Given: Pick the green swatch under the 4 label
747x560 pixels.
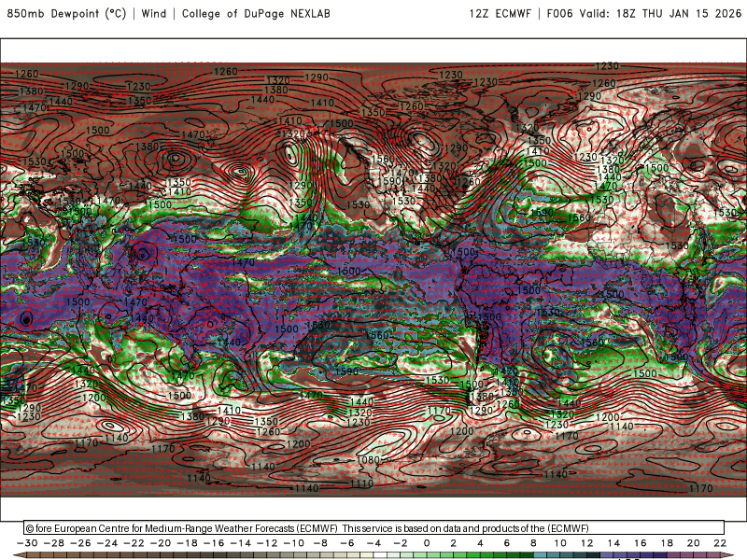Looking at the screenshot, I should tap(486, 556).
